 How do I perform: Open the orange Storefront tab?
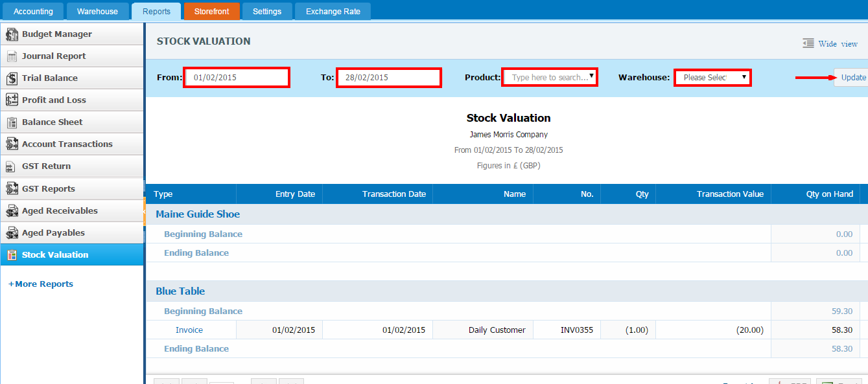[211, 12]
